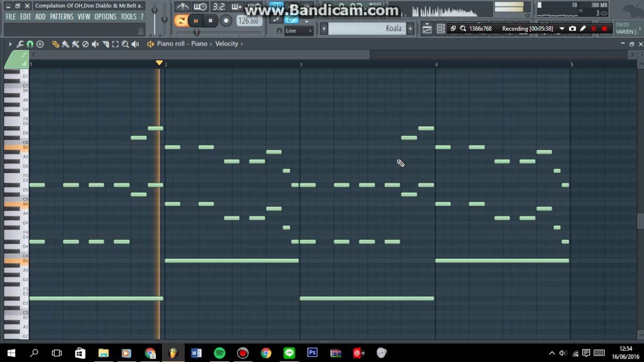
Task: Click the Windows Start button
Action: 11,353
